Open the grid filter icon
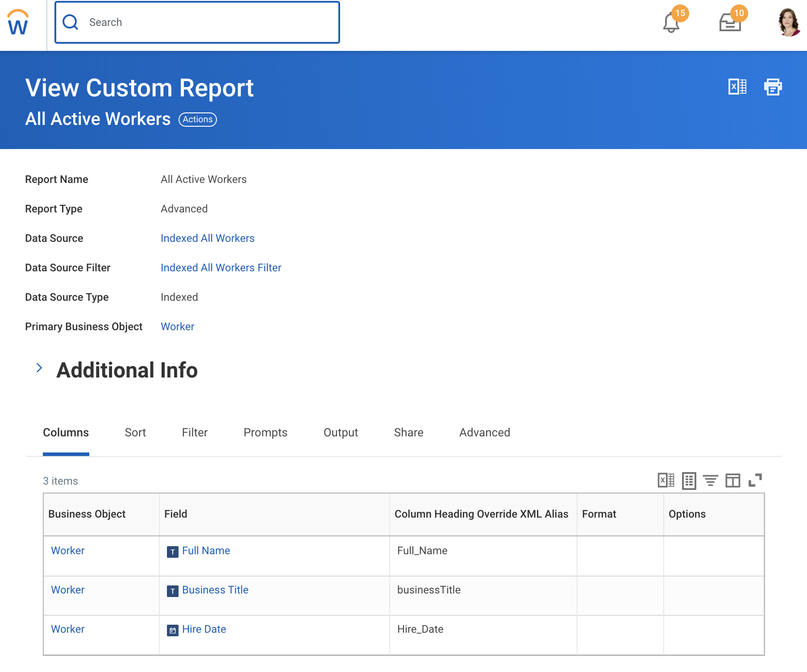Viewport: 807px width, 672px height. 711,481
